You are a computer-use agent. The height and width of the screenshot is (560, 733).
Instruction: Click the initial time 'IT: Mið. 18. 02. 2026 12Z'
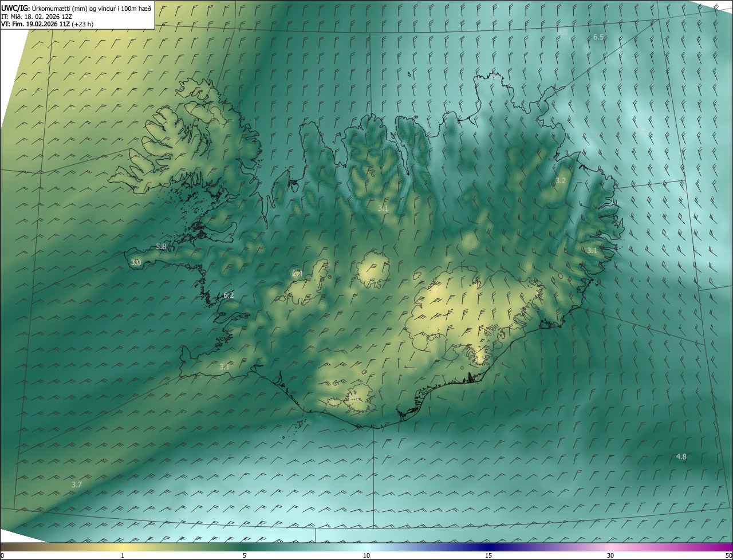37,17
